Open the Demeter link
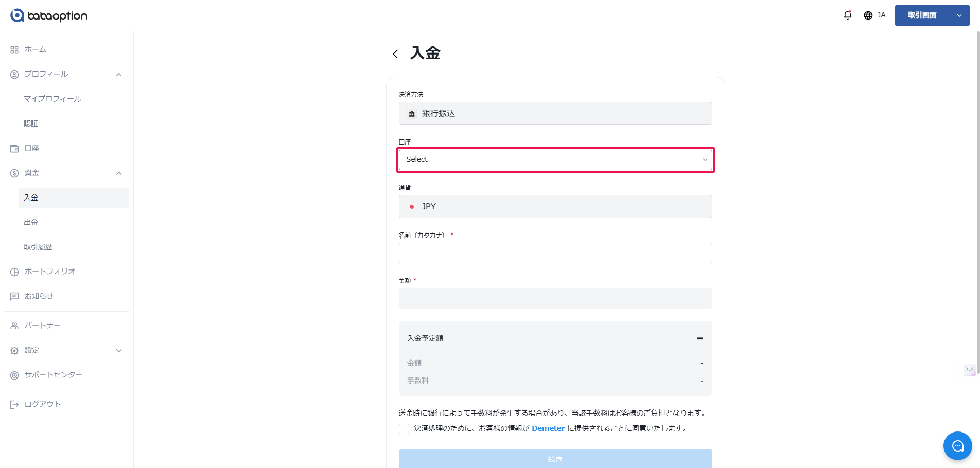The image size is (980, 468). (548, 428)
